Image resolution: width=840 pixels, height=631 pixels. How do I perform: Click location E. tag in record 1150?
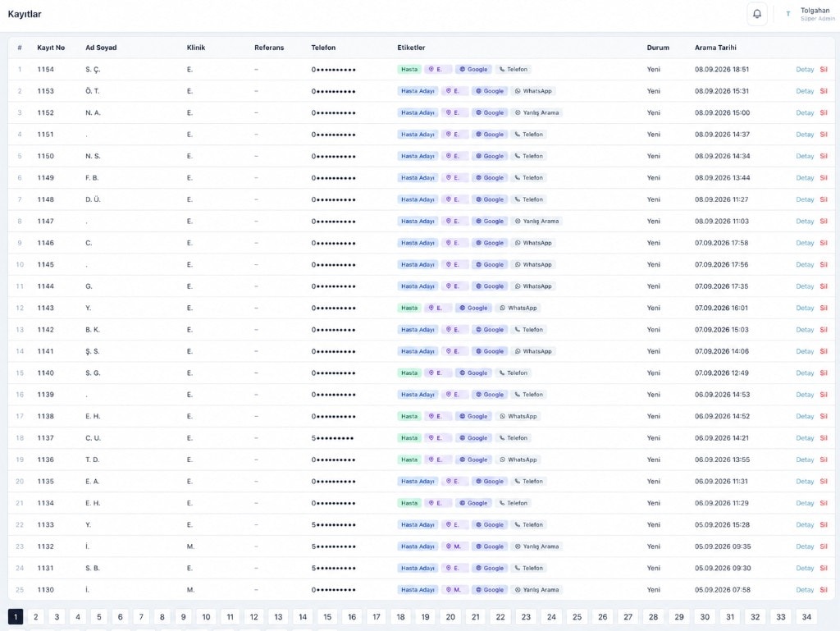pos(453,156)
